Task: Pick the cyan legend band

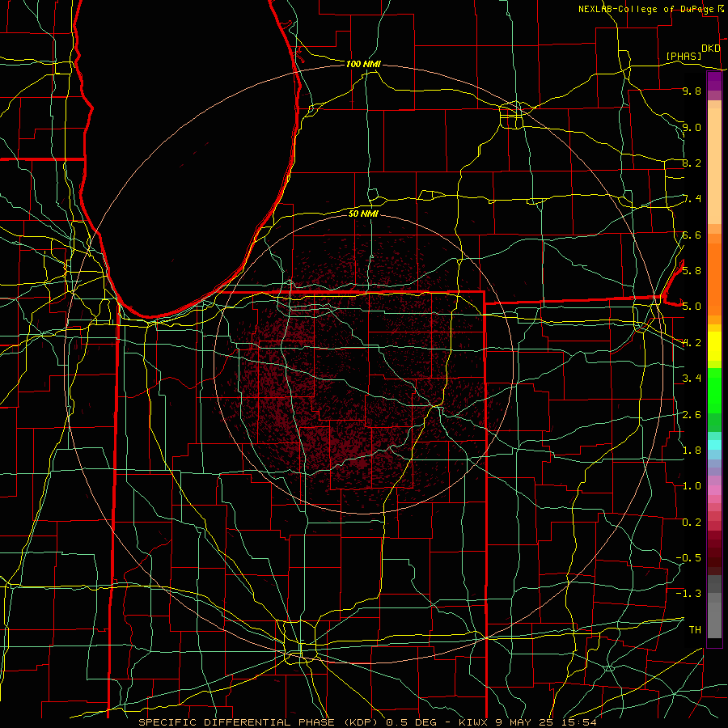Action: 714,445
